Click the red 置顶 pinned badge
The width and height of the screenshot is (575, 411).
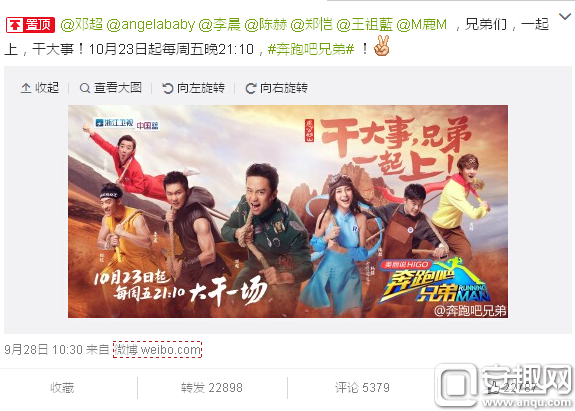pos(30,25)
